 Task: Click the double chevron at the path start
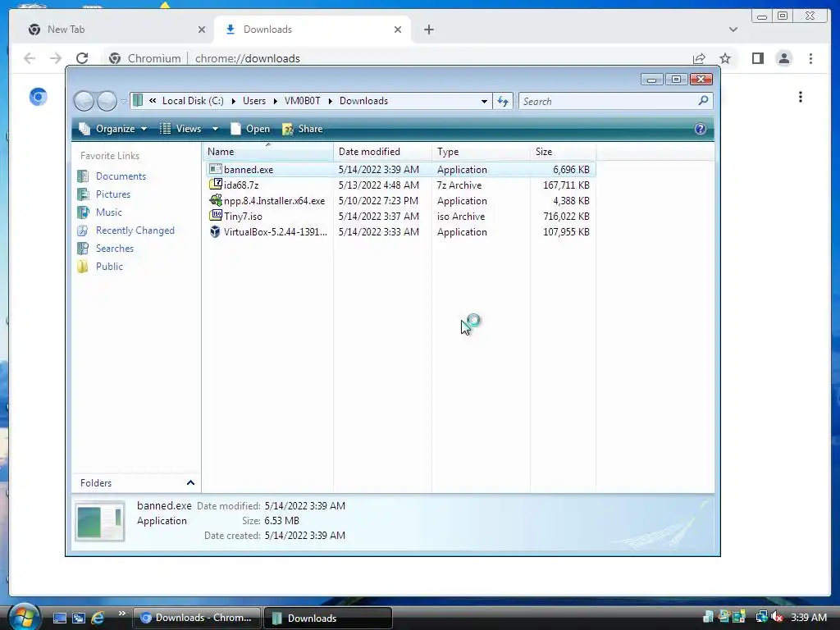[x=153, y=101]
